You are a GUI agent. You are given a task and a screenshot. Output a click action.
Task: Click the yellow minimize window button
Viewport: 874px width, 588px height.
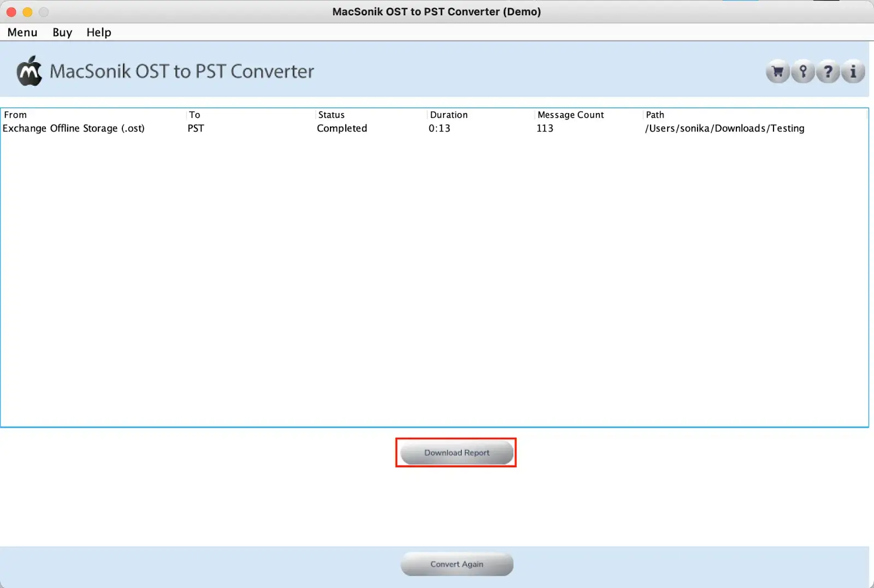tap(27, 11)
